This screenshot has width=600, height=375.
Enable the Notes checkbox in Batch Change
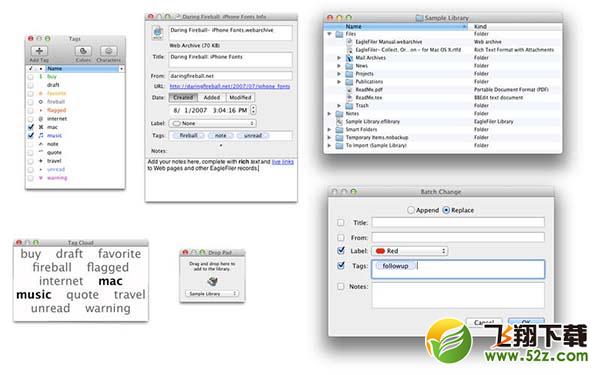341,286
